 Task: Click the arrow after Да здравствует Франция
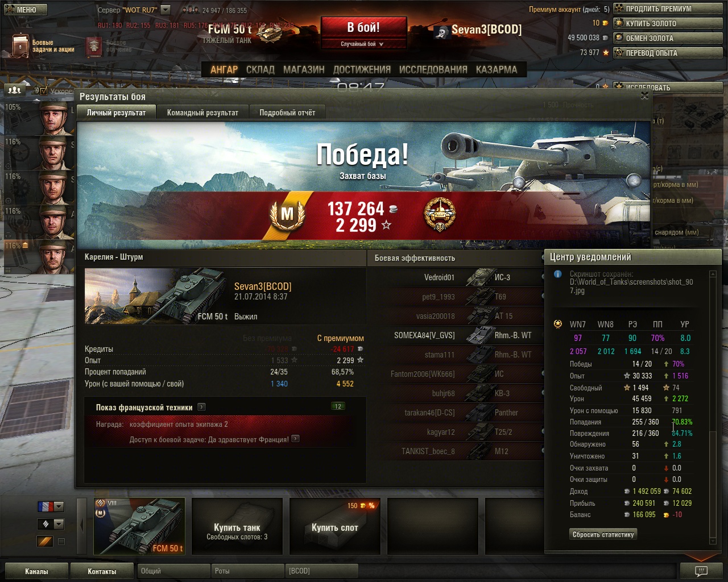tap(295, 439)
